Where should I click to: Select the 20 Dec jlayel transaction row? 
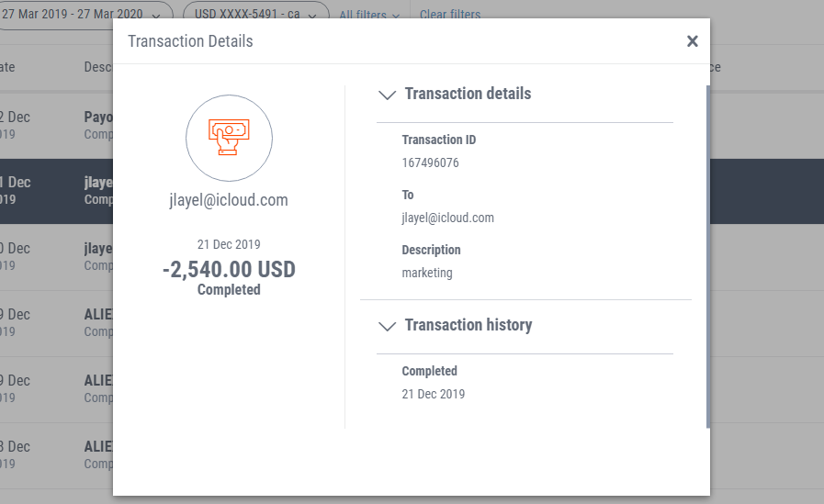56,257
